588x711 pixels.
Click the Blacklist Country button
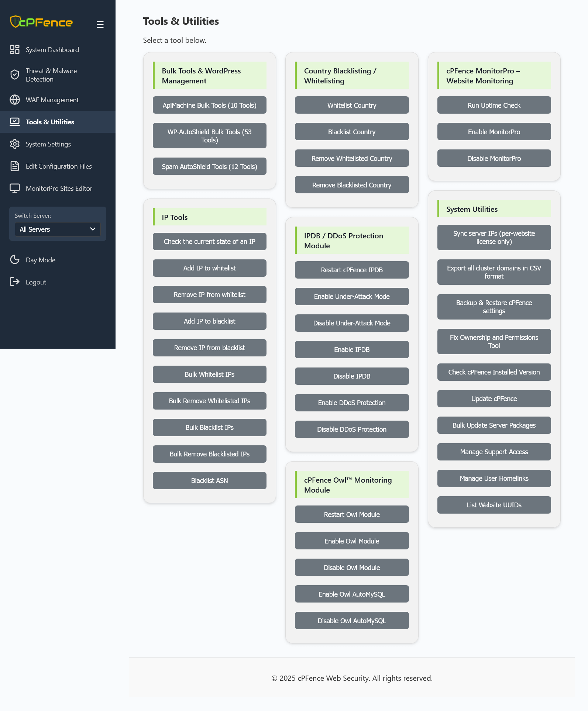click(x=352, y=132)
